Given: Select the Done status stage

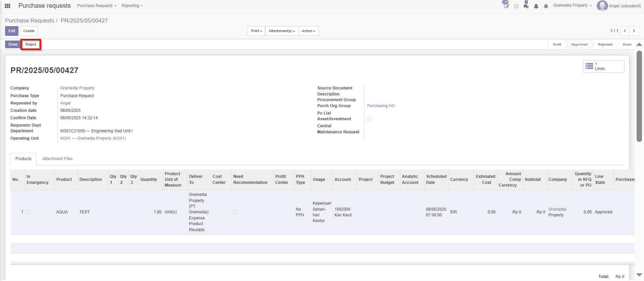Looking at the screenshot, I should click(627, 45).
